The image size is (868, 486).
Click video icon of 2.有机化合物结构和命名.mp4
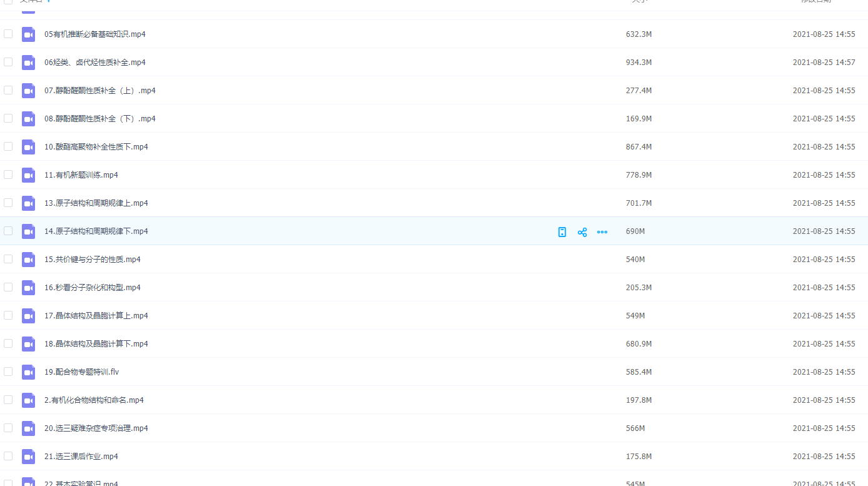pos(29,400)
